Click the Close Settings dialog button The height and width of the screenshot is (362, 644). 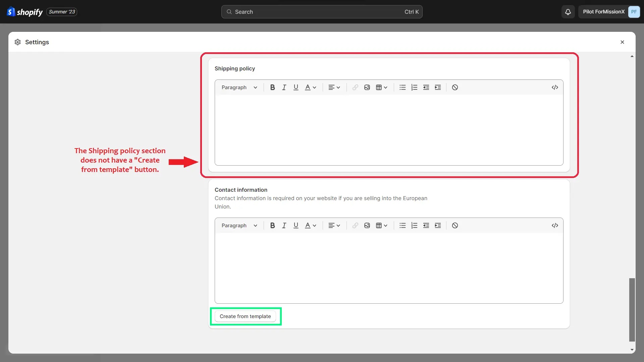click(x=622, y=42)
